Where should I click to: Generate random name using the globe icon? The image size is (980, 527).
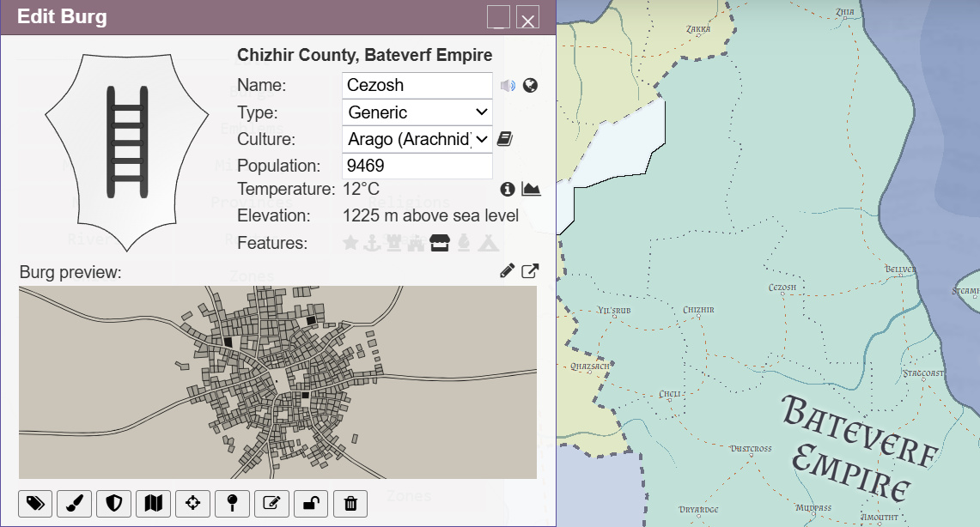pyautogui.click(x=530, y=86)
